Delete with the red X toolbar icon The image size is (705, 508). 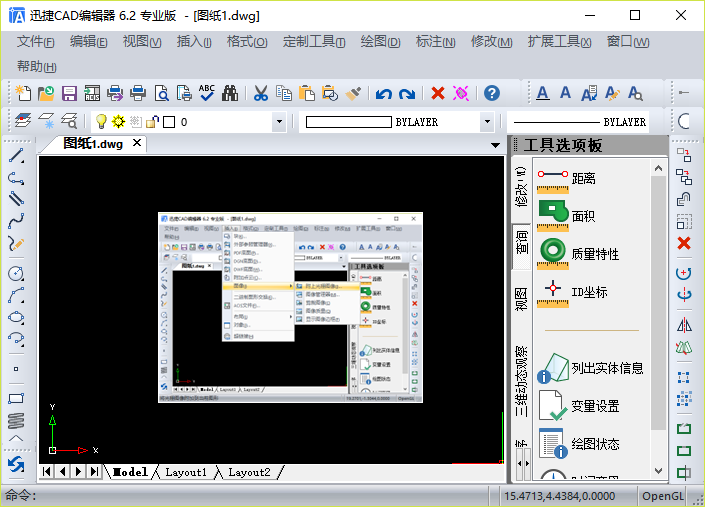(x=437, y=94)
